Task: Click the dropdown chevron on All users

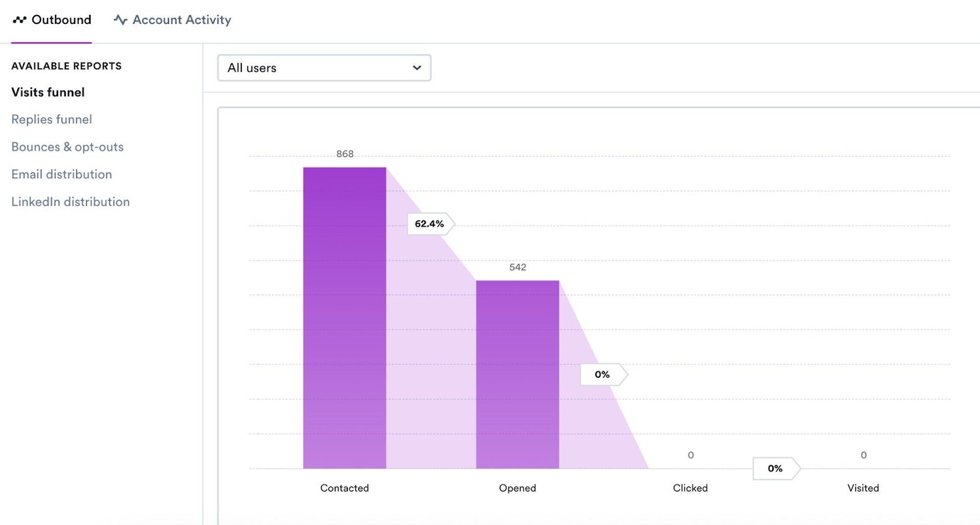Action: 416,67
